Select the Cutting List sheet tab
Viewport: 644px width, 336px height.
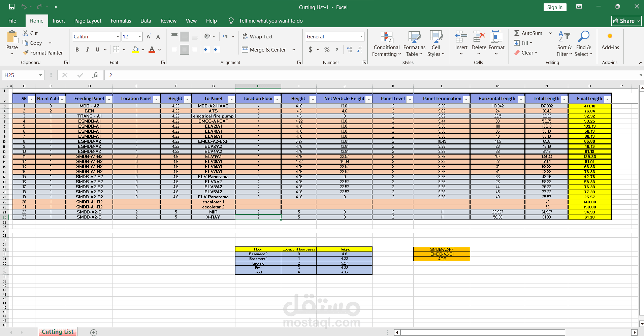coord(58,332)
